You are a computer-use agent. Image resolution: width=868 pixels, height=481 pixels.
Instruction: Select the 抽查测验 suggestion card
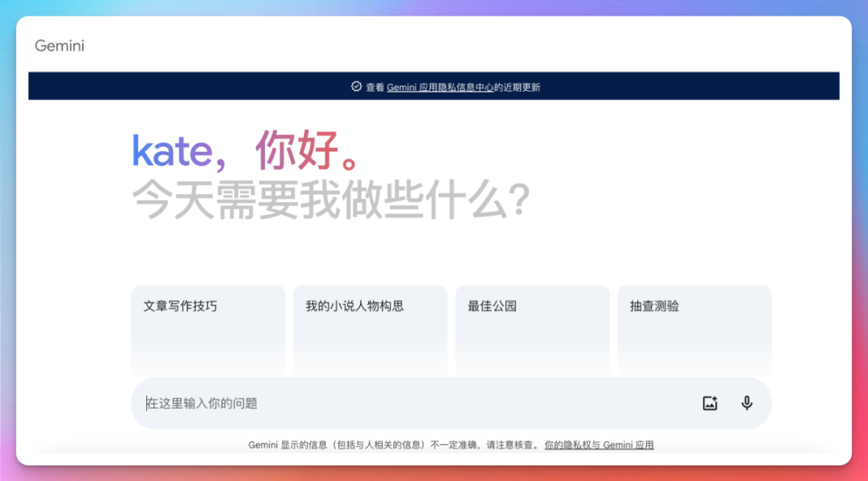(x=694, y=330)
